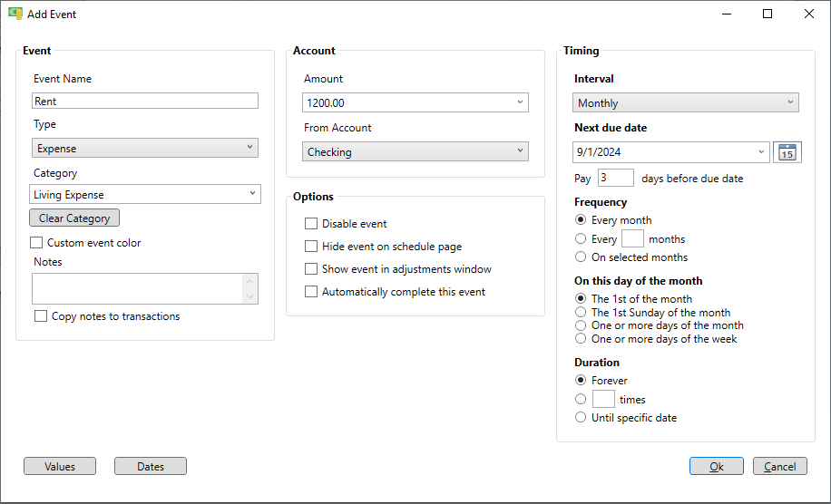Check Automatically complete this event
Image resolution: width=831 pixels, height=504 pixels.
pos(311,292)
